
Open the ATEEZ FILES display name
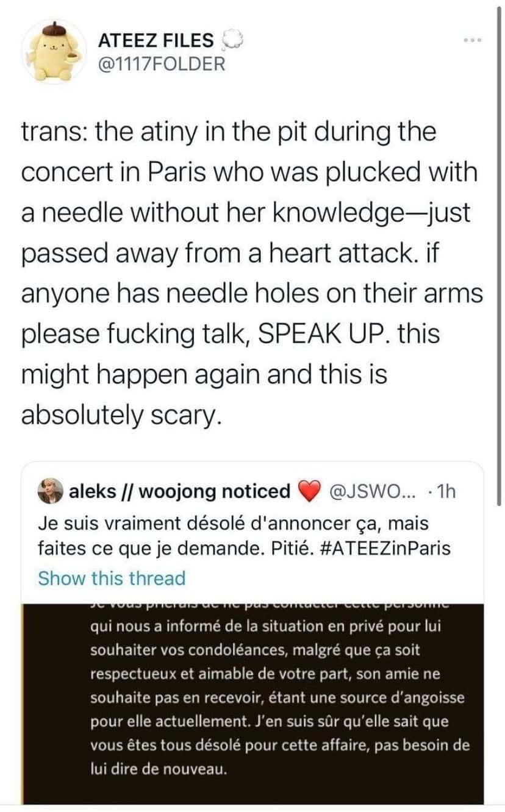[x=156, y=41]
